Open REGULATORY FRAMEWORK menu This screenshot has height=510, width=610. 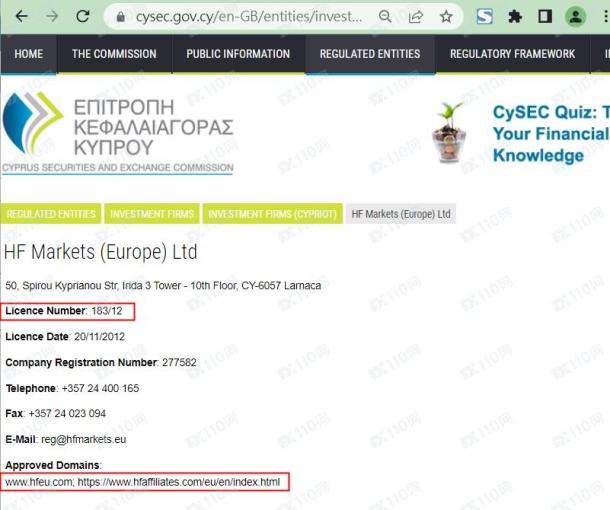point(512,54)
